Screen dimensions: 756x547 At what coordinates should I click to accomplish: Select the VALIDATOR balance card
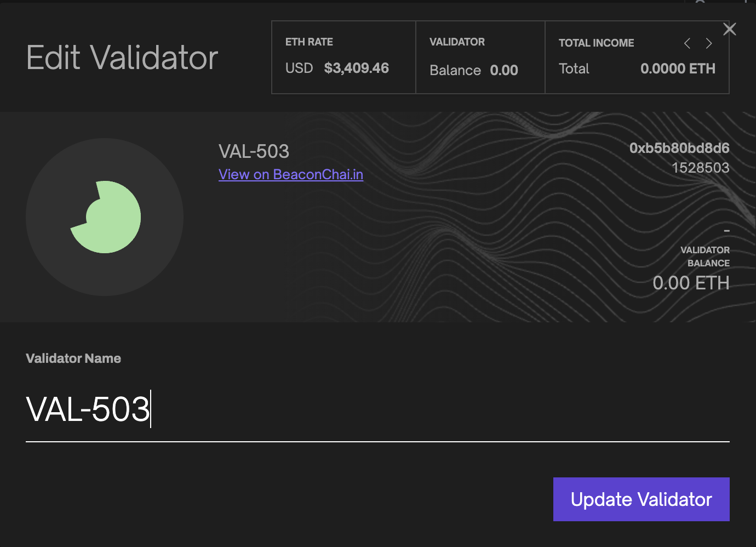480,58
